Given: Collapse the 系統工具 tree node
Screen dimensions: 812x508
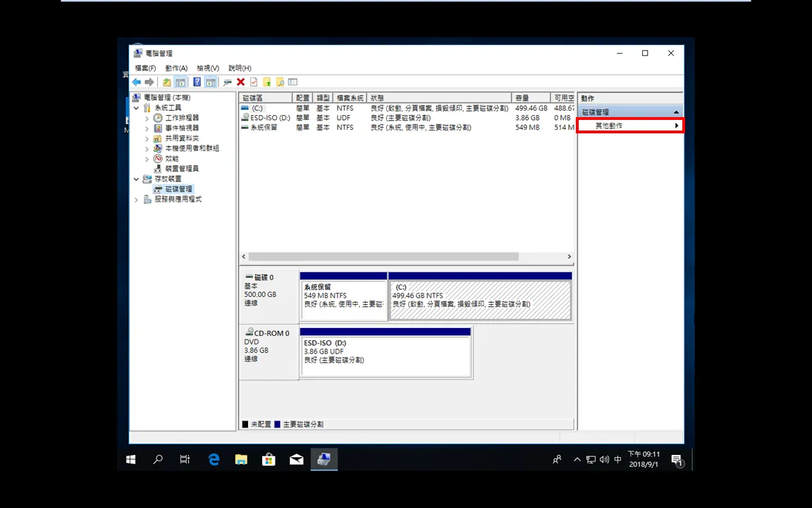Looking at the screenshot, I should click(x=137, y=108).
